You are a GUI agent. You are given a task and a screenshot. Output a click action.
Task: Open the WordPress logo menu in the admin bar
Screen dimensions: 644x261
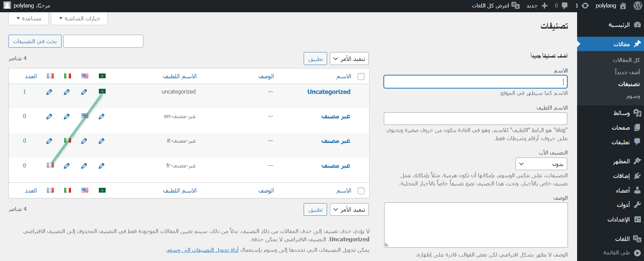coord(638,6)
